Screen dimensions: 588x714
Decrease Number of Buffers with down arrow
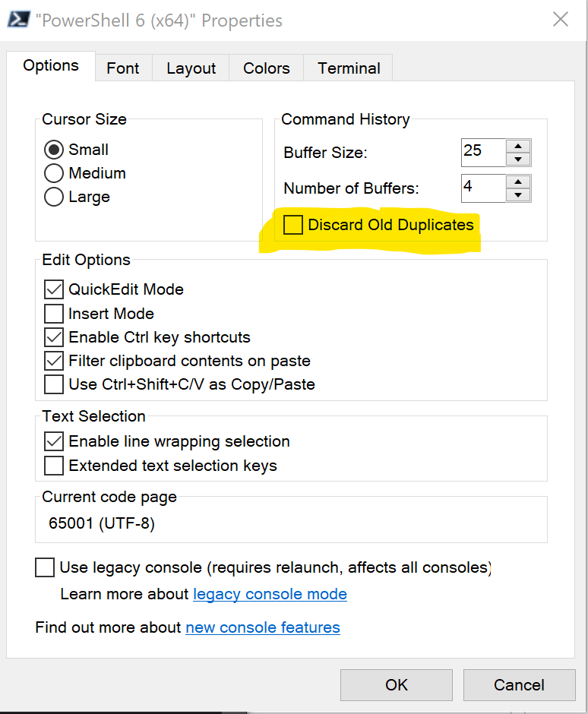coord(518,195)
